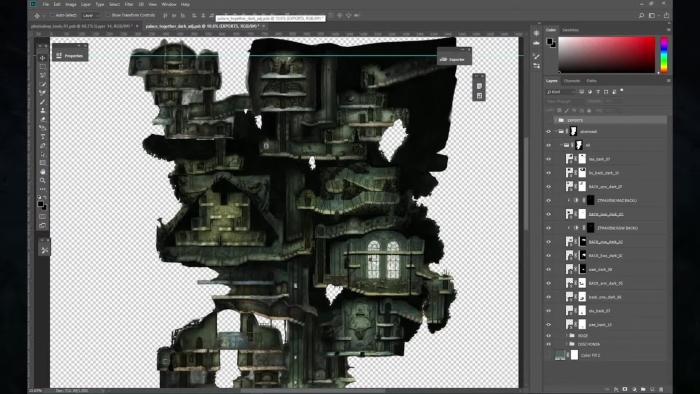
Task: Open the Layers panel menu
Action: 668,81
